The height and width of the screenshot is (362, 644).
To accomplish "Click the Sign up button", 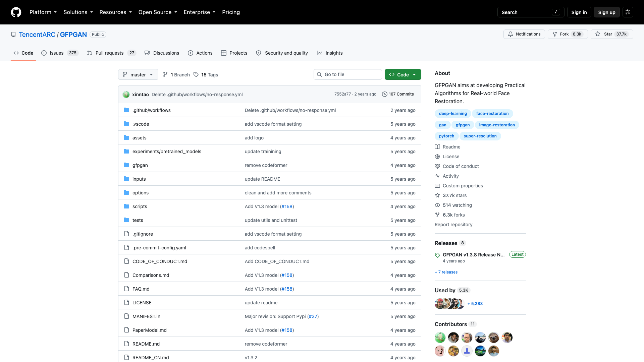I will point(606,12).
